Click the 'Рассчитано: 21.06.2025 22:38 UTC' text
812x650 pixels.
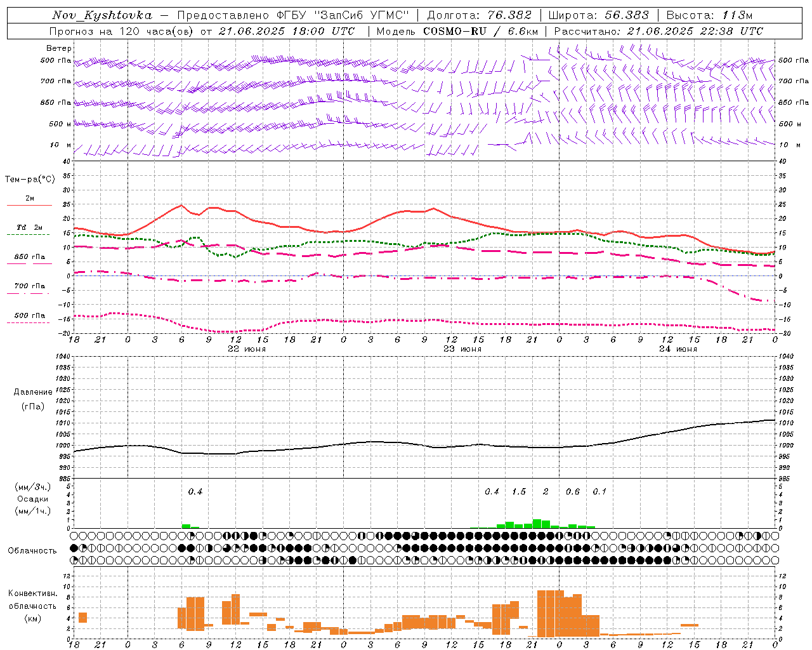658,31
